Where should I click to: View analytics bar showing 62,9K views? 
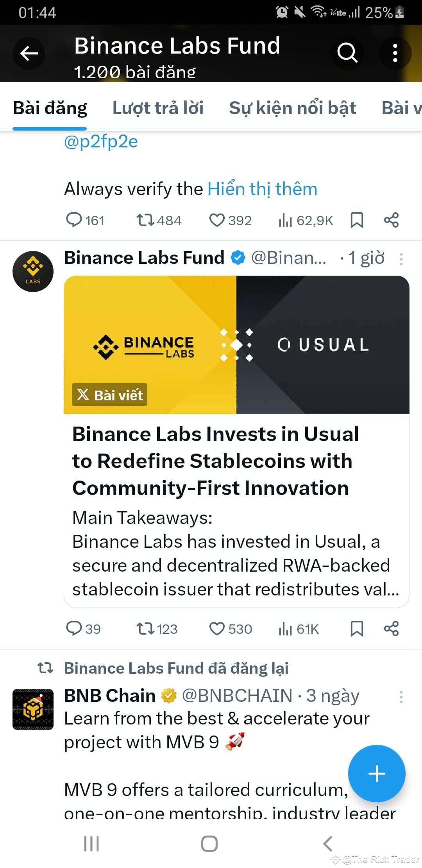286,220
